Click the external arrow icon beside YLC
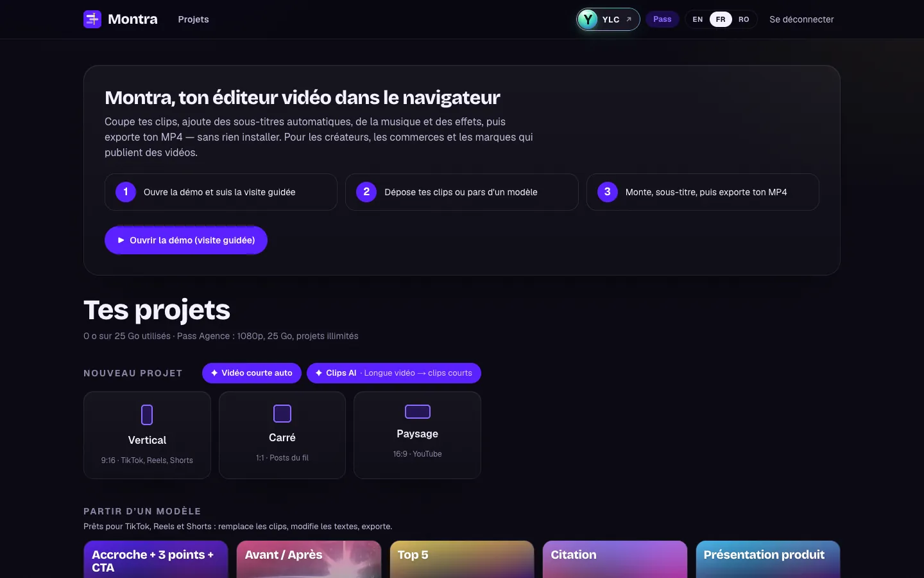This screenshot has width=924, height=578. (629, 19)
